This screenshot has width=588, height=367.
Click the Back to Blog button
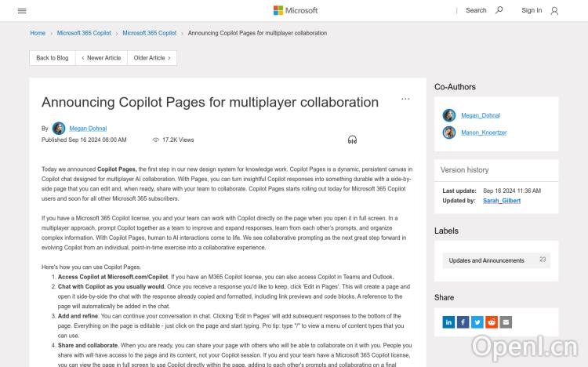click(x=53, y=58)
